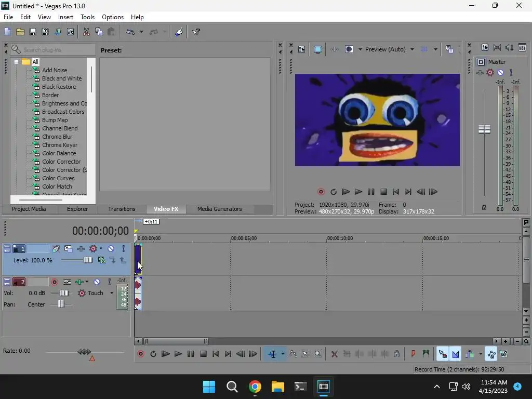
Task: Select Black and White plug-in
Action: (x=62, y=79)
